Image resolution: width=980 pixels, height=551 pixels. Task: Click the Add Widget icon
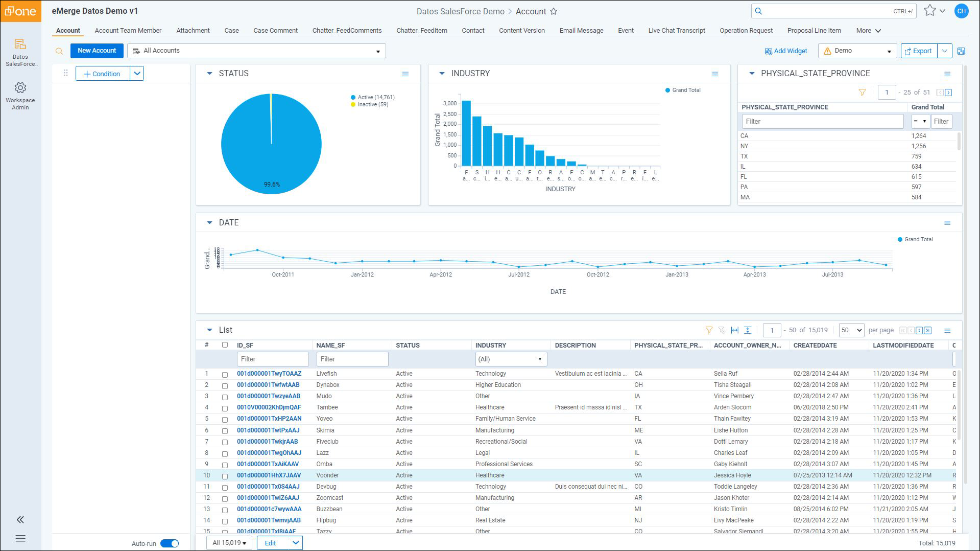(x=768, y=51)
